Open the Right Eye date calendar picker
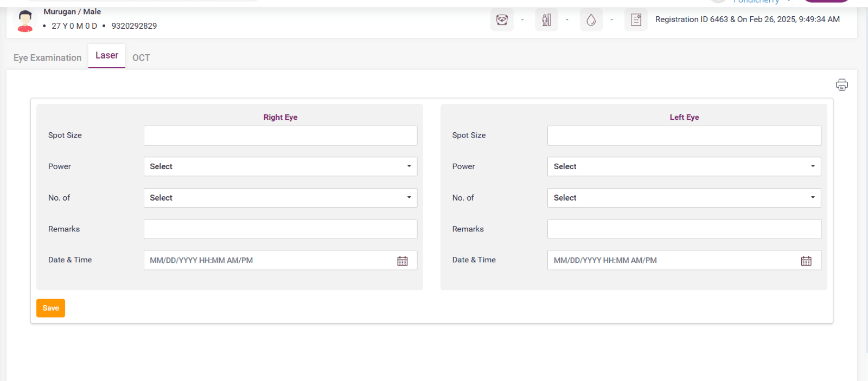Screen dimensions: 868x381 tap(402, 261)
